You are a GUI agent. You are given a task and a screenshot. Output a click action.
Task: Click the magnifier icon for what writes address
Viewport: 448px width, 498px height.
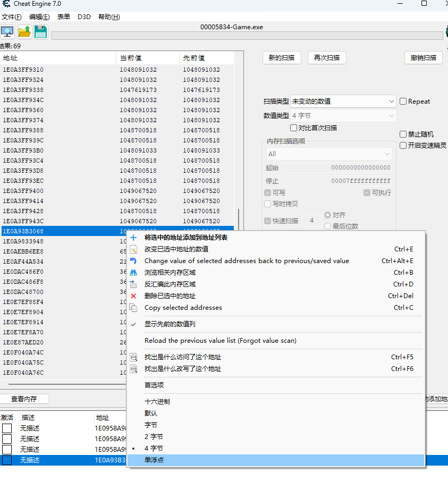(x=134, y=369)
